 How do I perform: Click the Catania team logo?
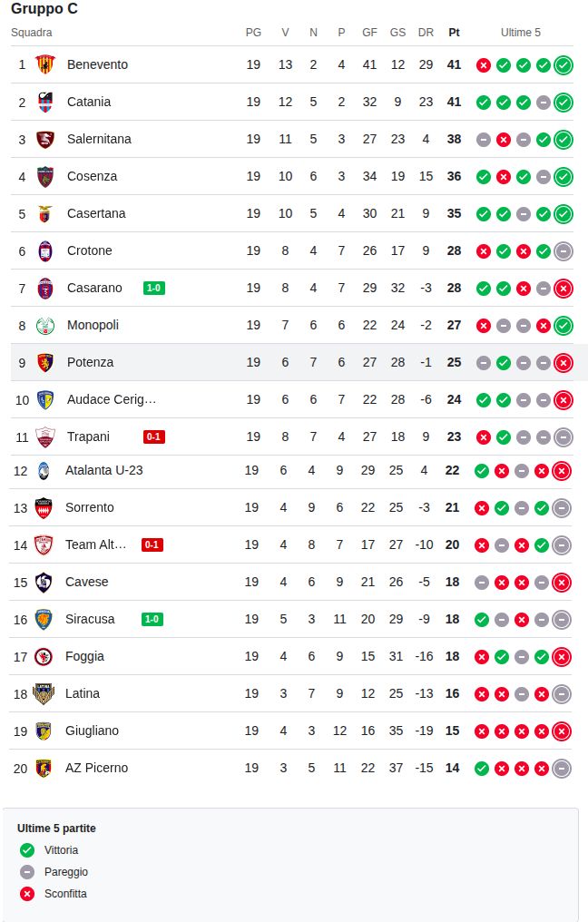[x=44, y=102]
